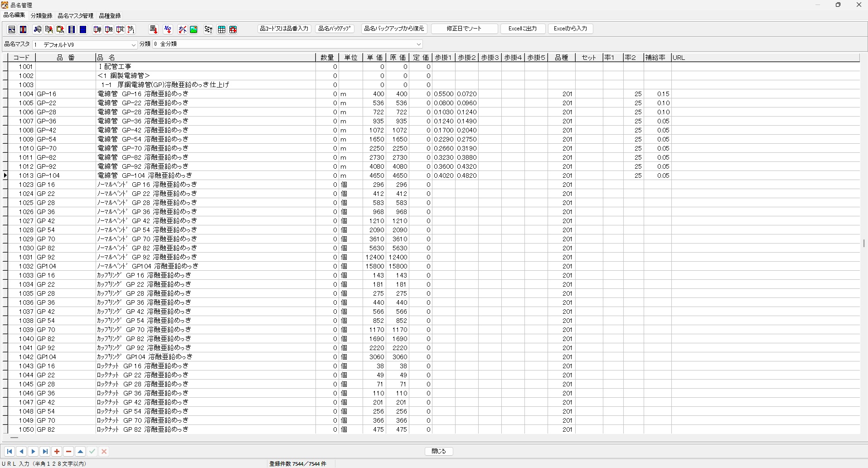Click the first toolbar icon, the edit-form icon
The image size is (868, 468).
12,29
